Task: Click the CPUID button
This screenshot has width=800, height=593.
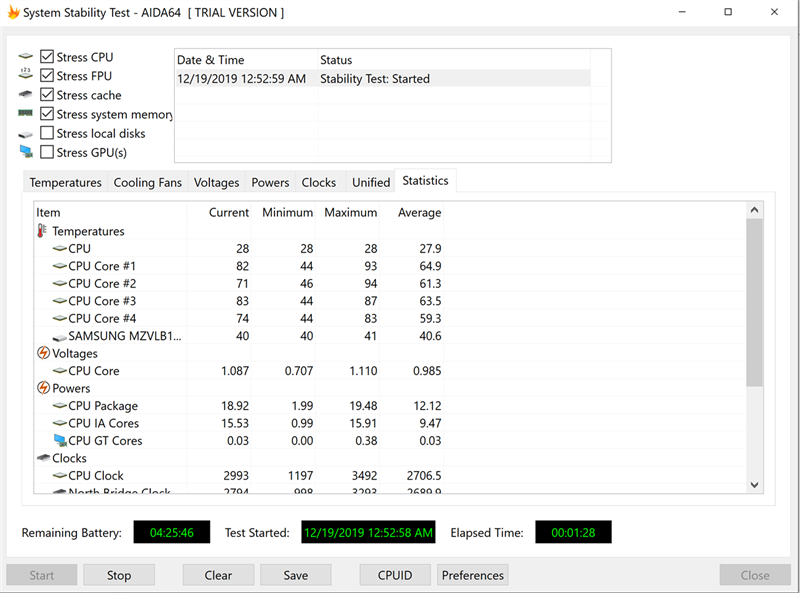Action: [394, 575]
